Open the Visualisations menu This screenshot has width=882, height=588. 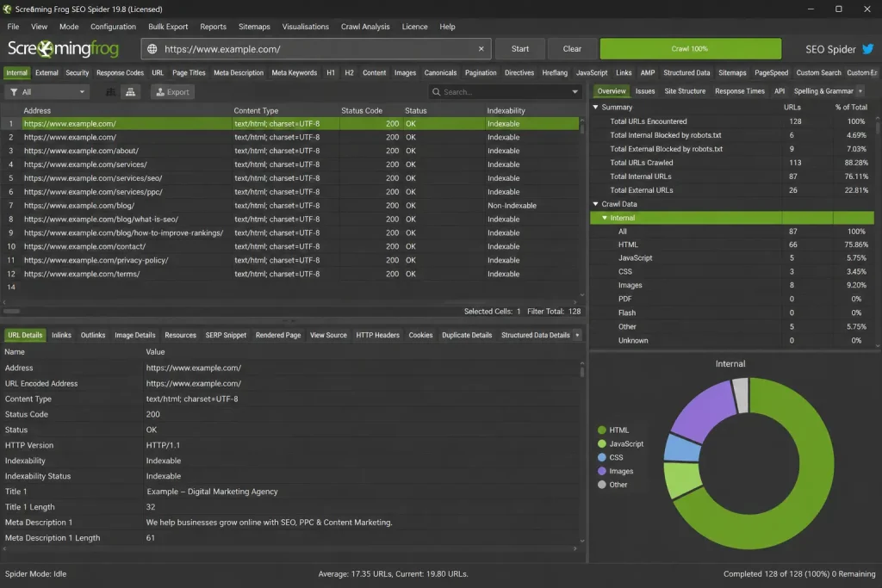coord(306,27)
